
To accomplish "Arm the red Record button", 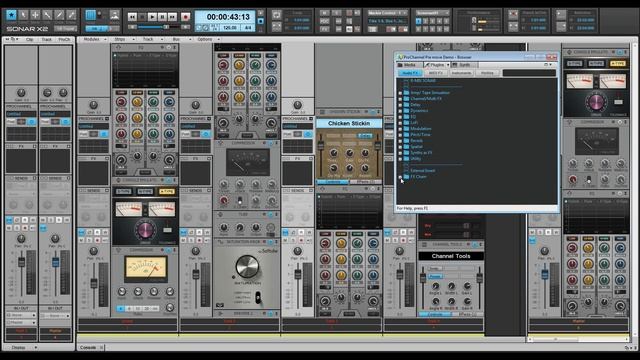I will click(186, 17).
